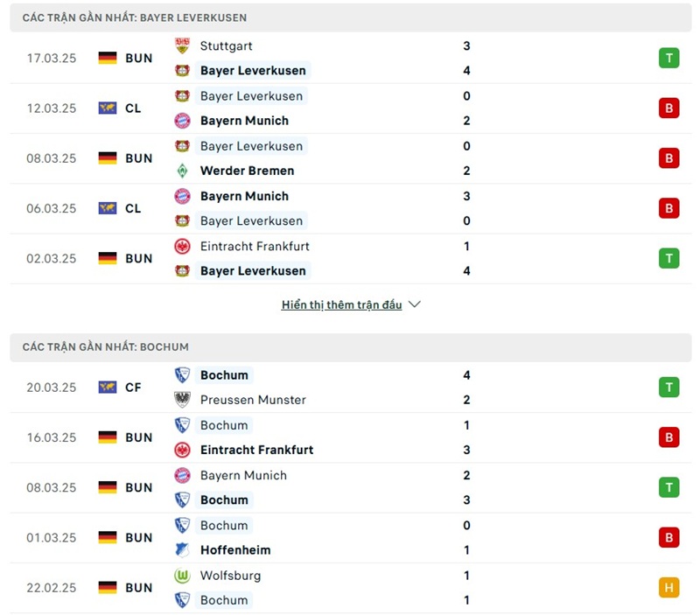Click the yellow H badge for the Wolfsburg match
Image resolution: width=700 pixels, height=615 pixels.
tap(669, 588)
